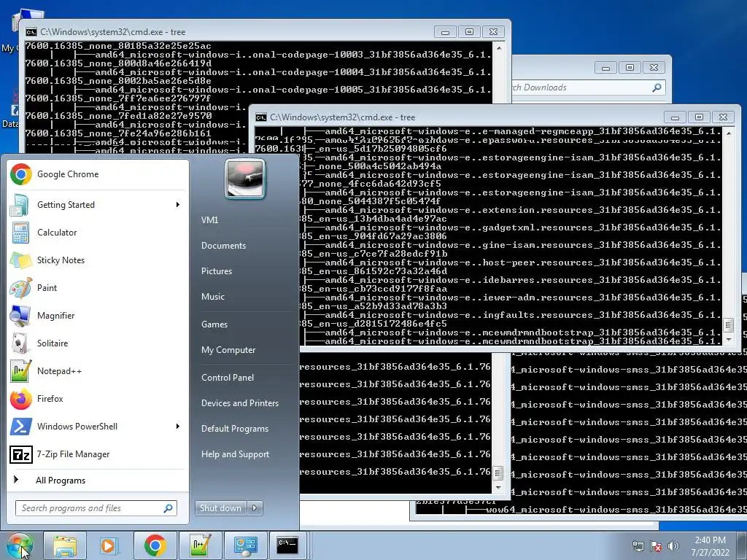Open My Computer link
This screenshot has height=560, width=747.
point(228,350)
